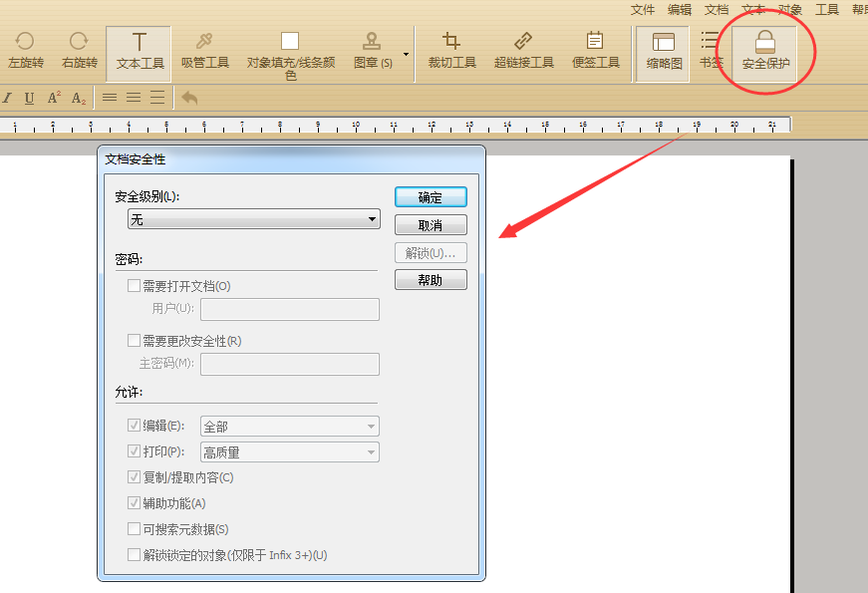The image size is (868, 593).
Task: Click the 左旋转 rotate left tool
Action: point(26,51)
